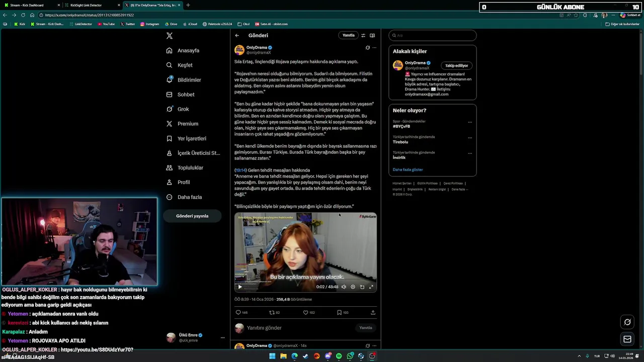
Task: Switch to Stream - Kick Dashboard tab
Action: pos(31,5)
